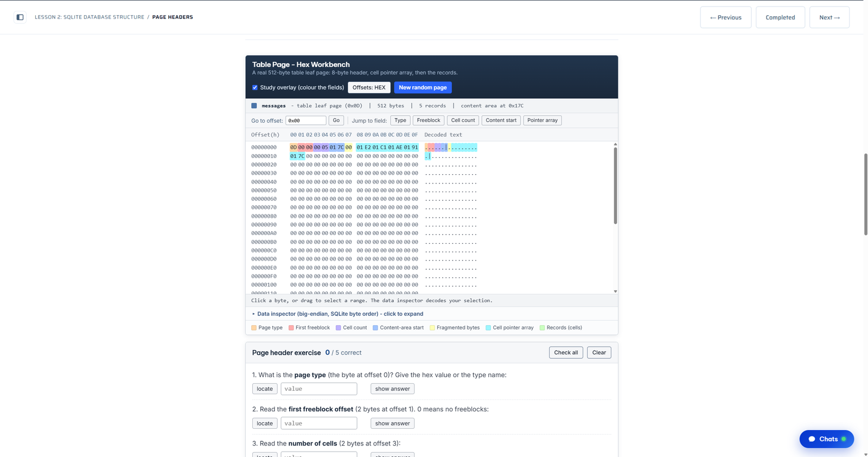Show answer for freeblock offset question

392,423
